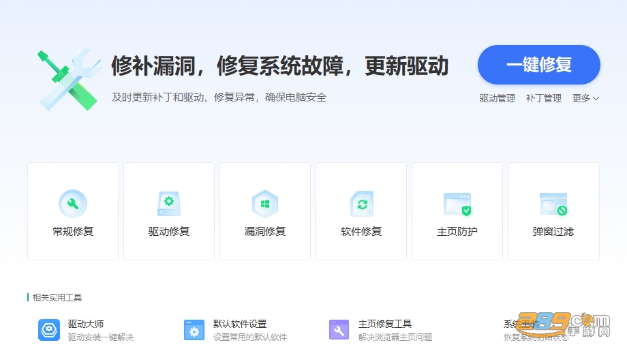Click the 常规修复 wrench icon
The image size is (627, 364).
(73, 204)
